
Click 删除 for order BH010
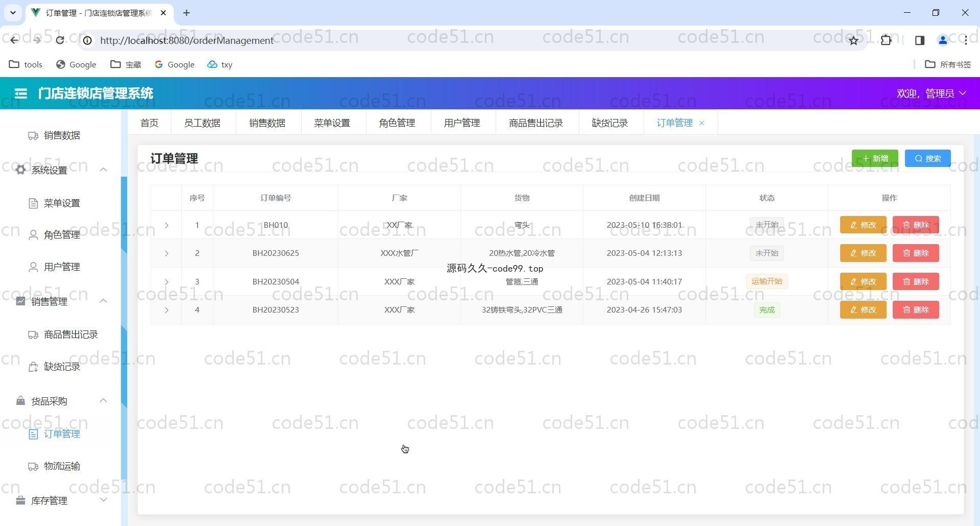click(x=916, y=225)
